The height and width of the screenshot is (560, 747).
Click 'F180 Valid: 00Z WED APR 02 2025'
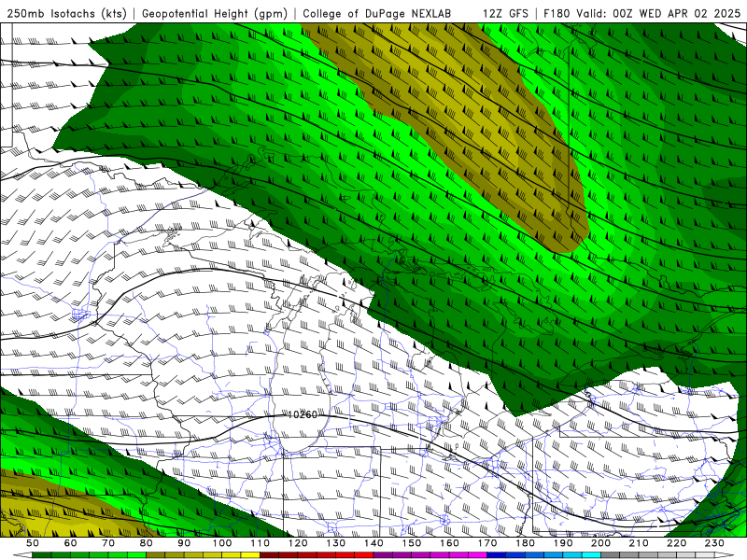click(642, 13)
